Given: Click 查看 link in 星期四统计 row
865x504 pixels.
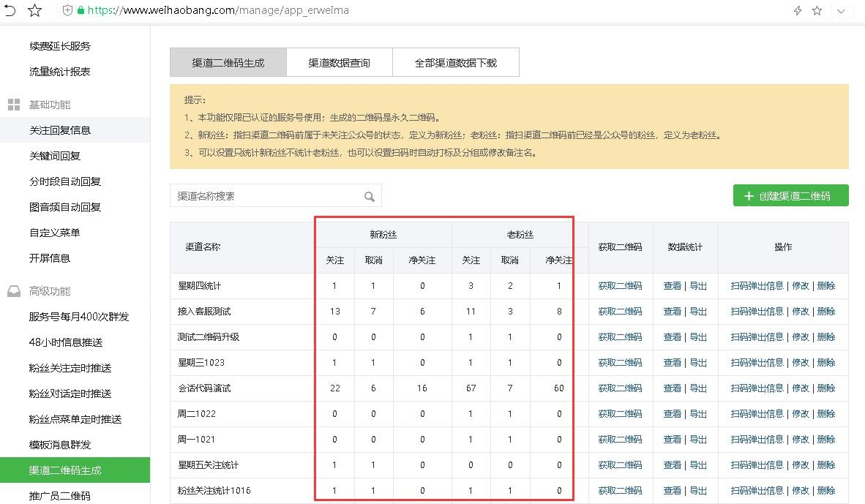Looking at the screenshot, I should coord(672,285).
